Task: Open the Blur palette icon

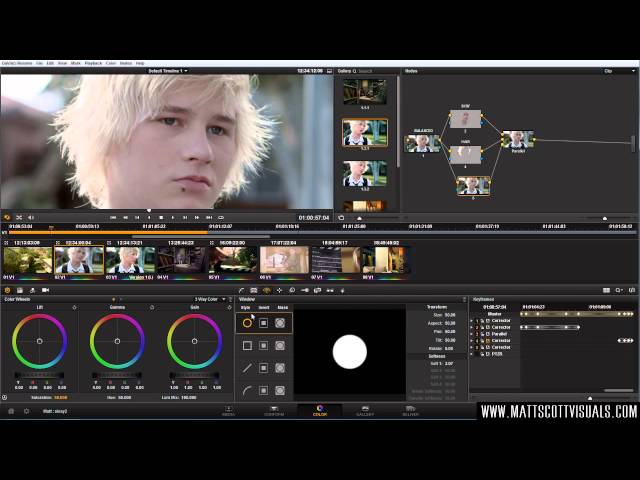Action: point(292,290)
